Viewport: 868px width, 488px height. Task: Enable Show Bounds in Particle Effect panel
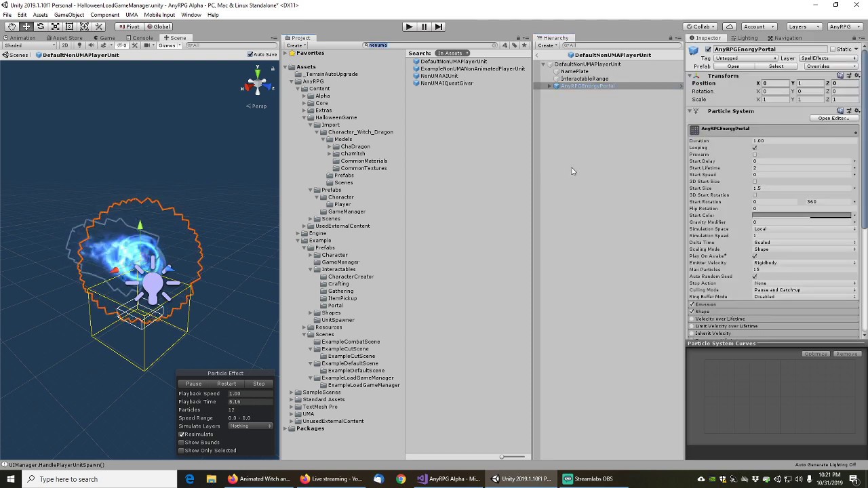pyautogui.click(x=182, y=443)
